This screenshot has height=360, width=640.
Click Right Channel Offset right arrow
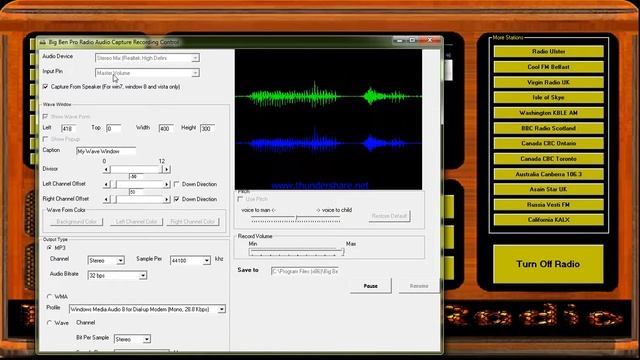166,200
